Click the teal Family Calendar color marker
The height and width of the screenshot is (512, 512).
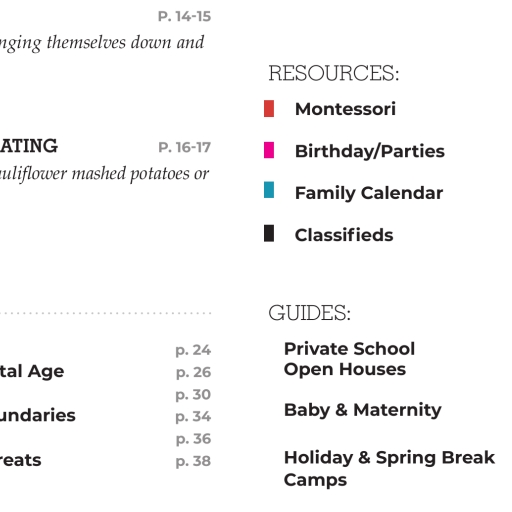tap(269, 190)
